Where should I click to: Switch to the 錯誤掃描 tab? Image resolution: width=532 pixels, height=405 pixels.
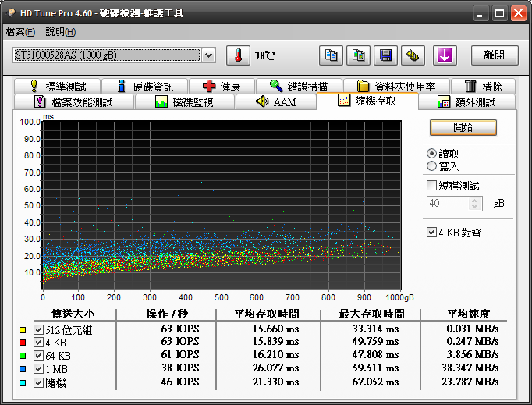click(299, 86)
